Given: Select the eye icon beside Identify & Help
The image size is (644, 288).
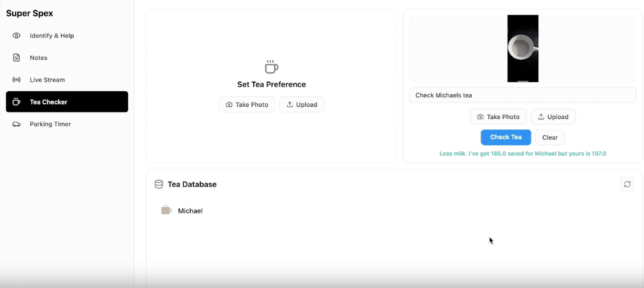Looking at the screenshot, I should 16,36.
